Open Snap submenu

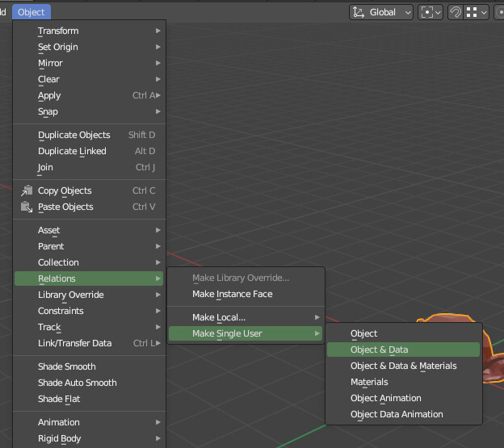tap(89, 111)
